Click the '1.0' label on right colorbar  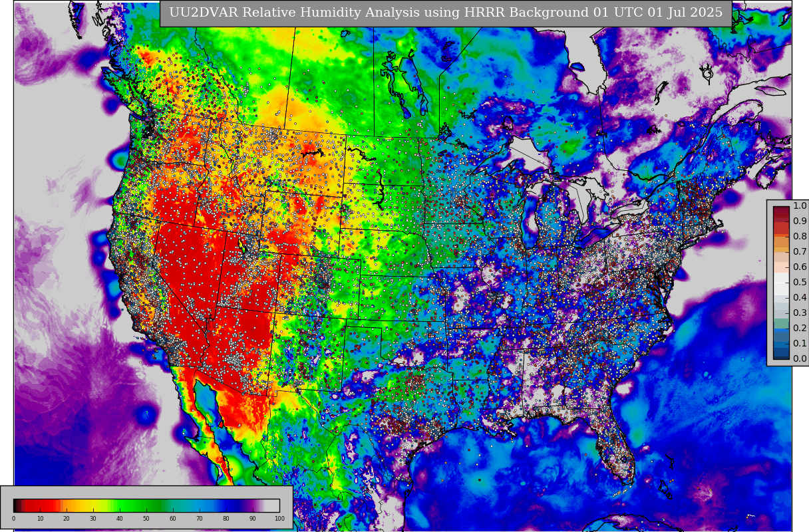pos(800,206)
